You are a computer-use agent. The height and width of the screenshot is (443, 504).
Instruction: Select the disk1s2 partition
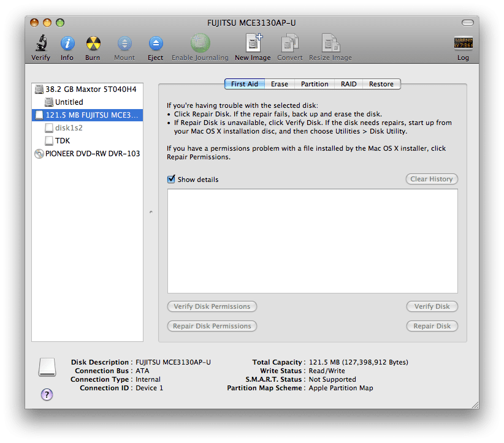88,128
